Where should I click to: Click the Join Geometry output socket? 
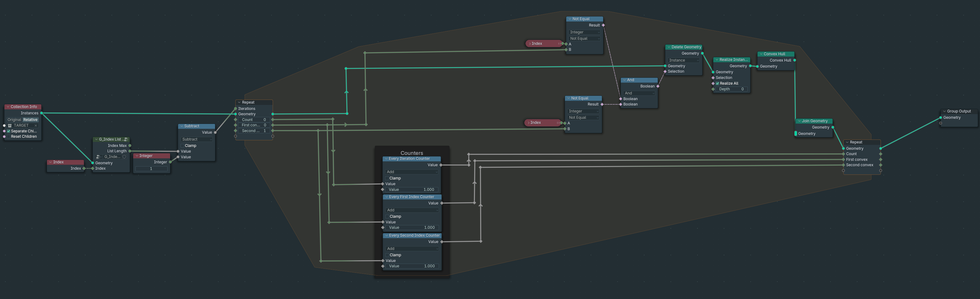pos(833,127)
